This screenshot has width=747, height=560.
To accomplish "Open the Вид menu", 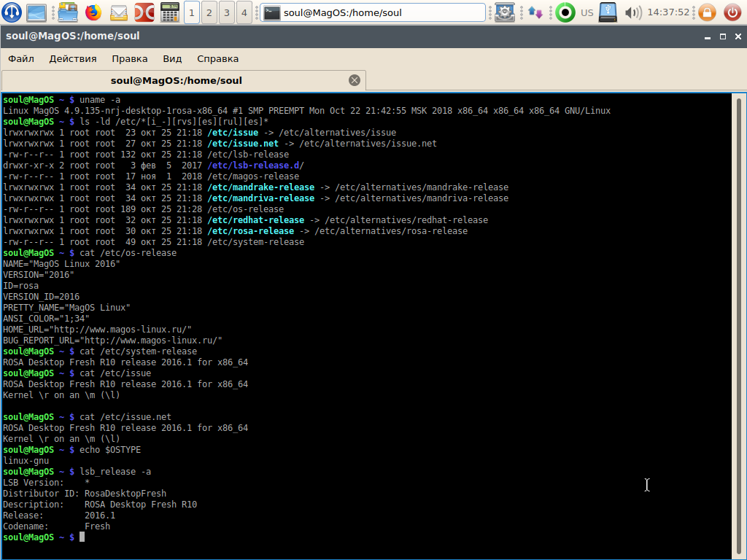I will pos(172,59).
